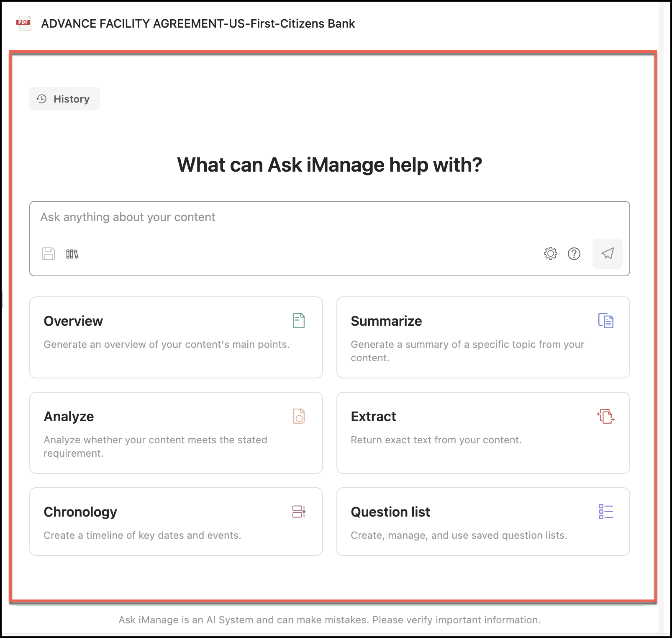Select the Overview card title
The height and width of the screenshot is (638, 672).
coord(73,321)
